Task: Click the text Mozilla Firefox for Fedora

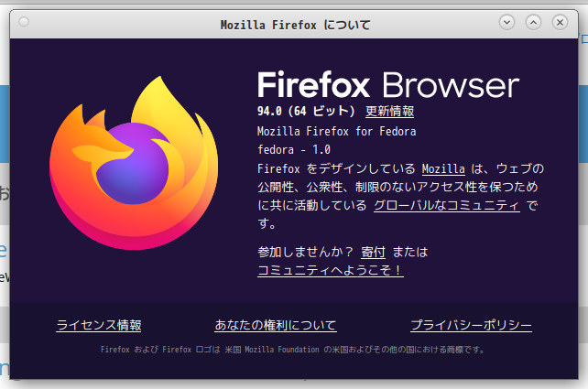Action: click(337, 132)
